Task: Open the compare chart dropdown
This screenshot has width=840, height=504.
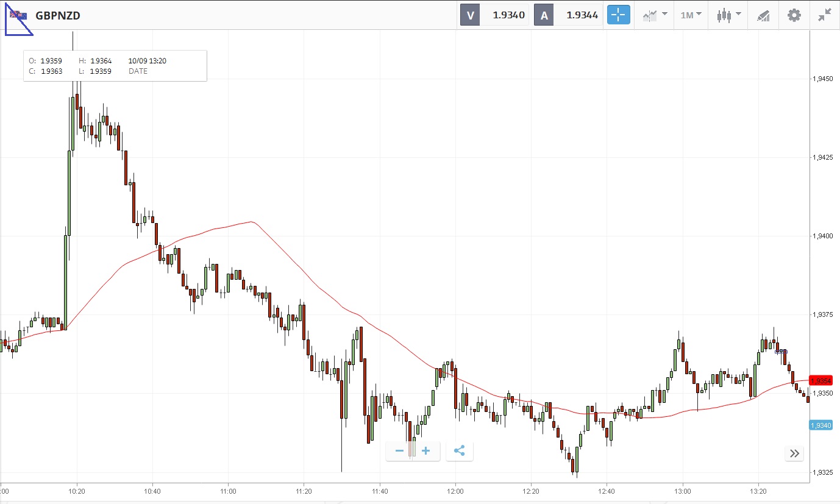Action: (x=655, y=15)
